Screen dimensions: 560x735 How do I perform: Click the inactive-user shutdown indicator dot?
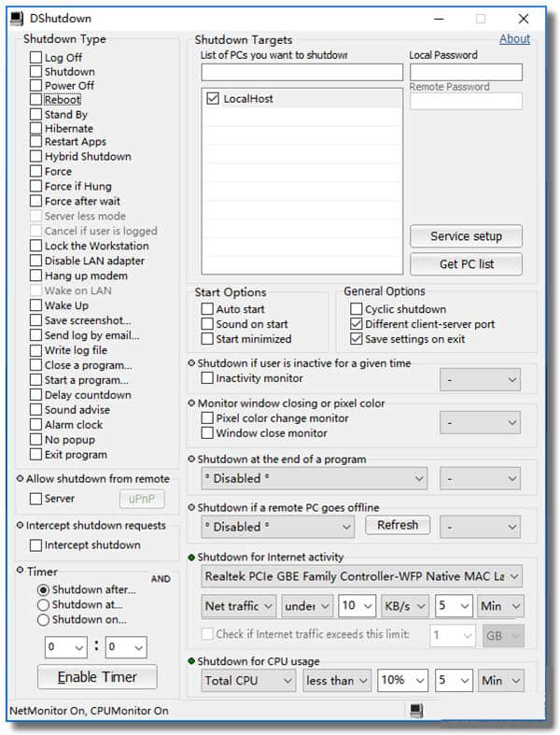(x=191, y=363)
